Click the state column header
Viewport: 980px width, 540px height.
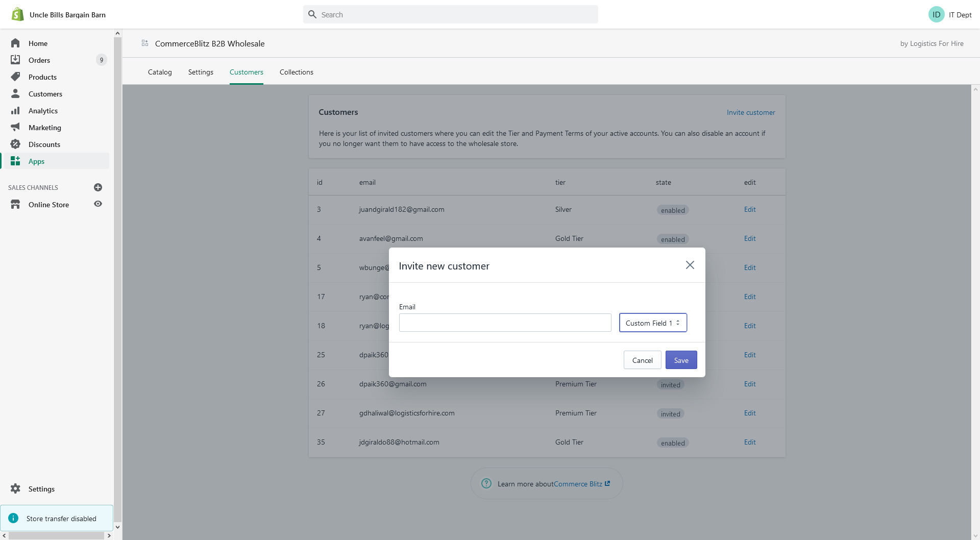(664, 182)
